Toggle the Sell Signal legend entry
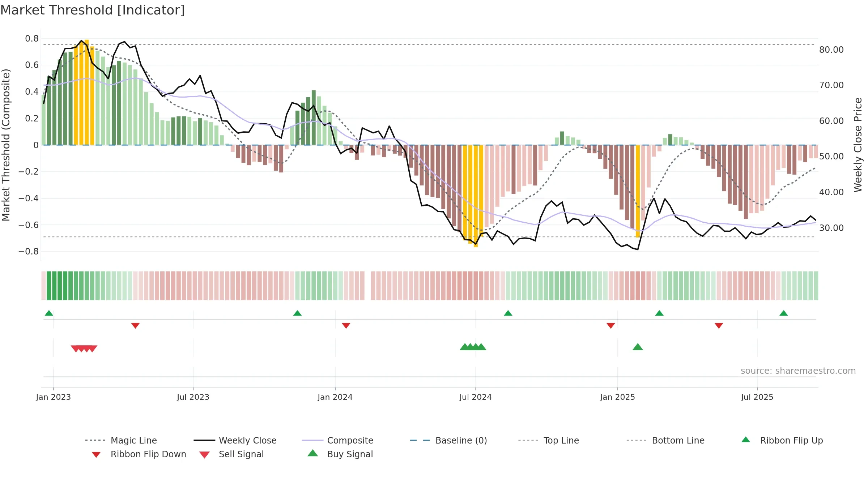Image resolution: width=868 pixels, height=488 pixels. point(231,454)
